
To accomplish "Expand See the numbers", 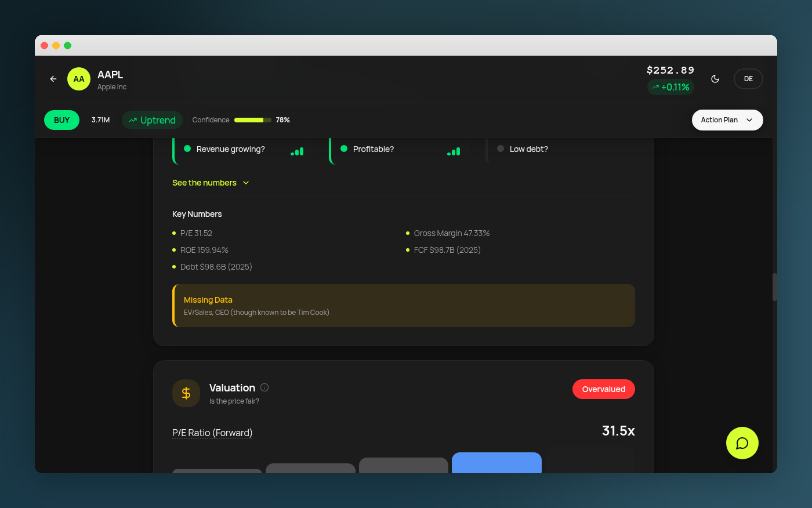I will [211, 183].
